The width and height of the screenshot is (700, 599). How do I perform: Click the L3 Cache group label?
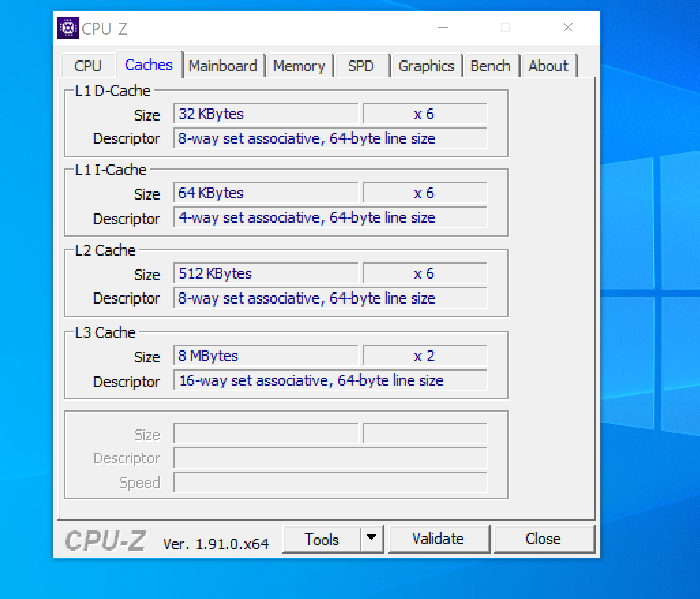[105, 332]
